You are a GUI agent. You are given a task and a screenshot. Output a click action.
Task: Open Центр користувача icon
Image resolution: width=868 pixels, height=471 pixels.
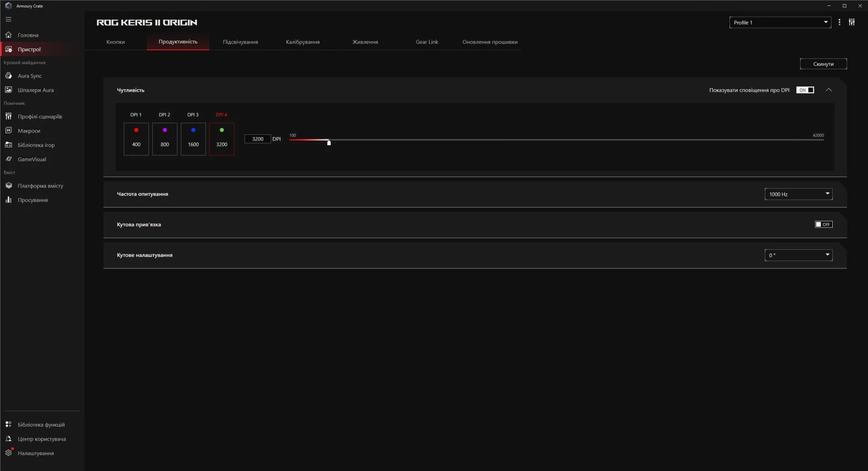tap(9, 439)
